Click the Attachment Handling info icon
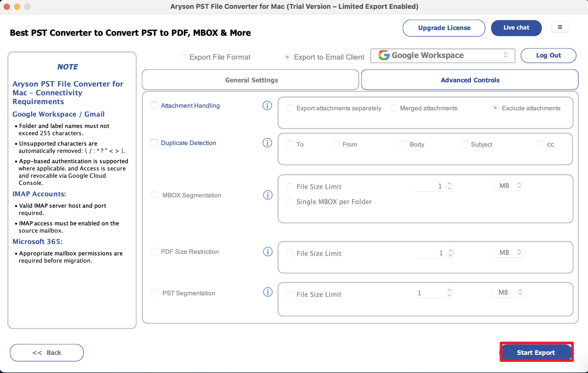This screenshot has width=588, height=373. pos(267,105)
